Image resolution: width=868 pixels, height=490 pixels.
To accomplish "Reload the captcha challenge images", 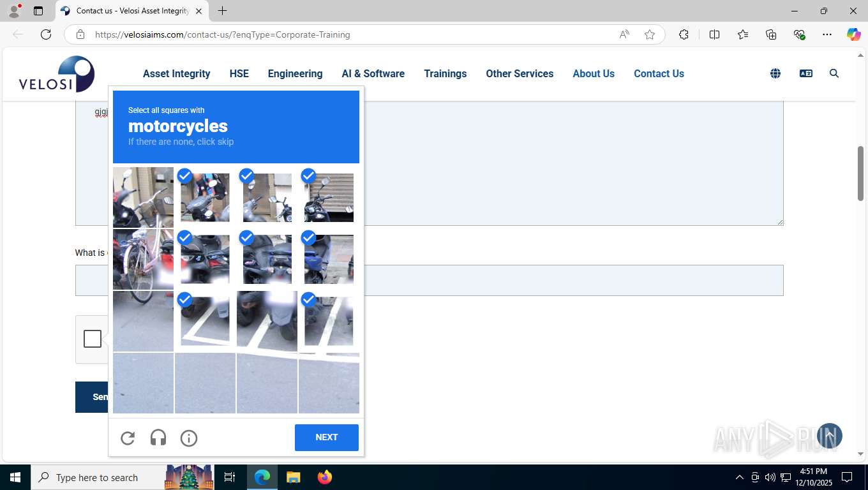I will [128, 438].
